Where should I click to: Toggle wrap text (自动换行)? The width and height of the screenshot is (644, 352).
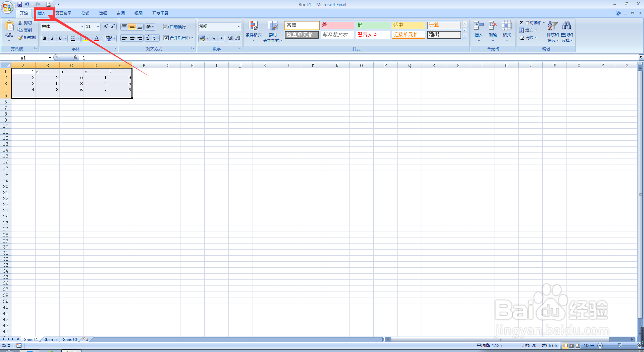pos(174,27)
